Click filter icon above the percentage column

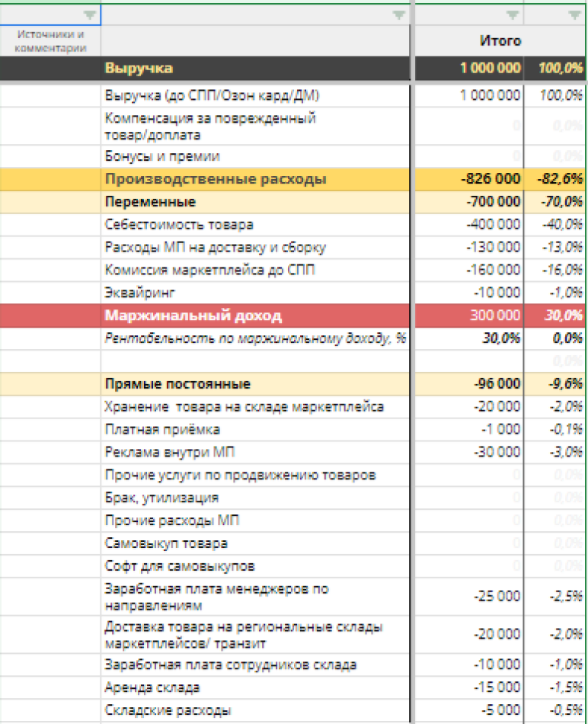point(574,15)
